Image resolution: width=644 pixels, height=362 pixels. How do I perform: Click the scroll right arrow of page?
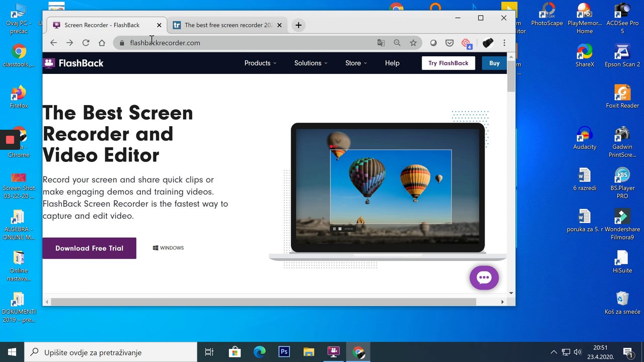[x=502, y=302]
